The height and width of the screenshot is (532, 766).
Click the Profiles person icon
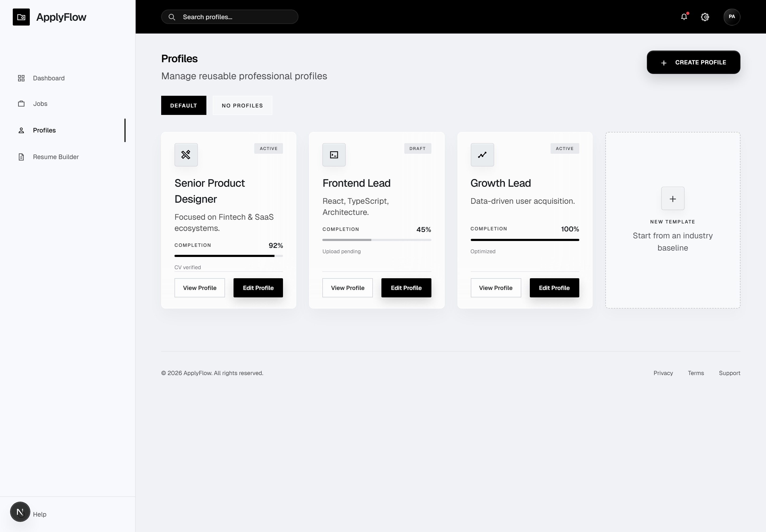click(21, 130)
